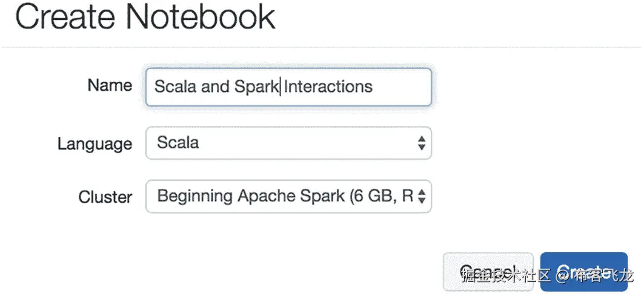Click the "Name" field label

pyautogui.click(x=110, y=85)
